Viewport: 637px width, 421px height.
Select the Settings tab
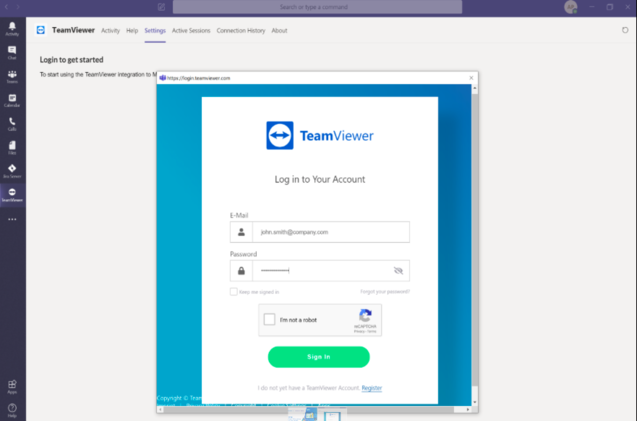click(x=155, y=30)
